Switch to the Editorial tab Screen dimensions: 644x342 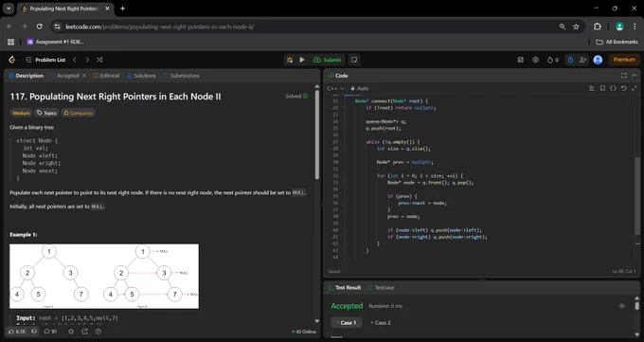(x=106, y=76)
